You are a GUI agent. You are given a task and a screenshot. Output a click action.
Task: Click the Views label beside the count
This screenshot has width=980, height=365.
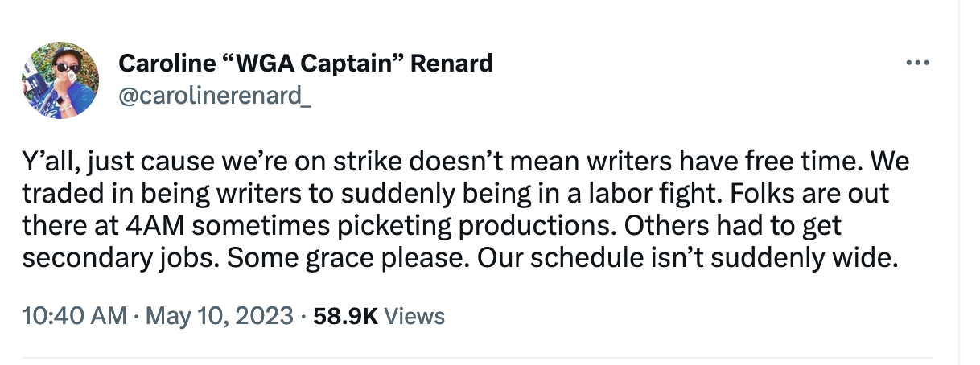point(414,316)
